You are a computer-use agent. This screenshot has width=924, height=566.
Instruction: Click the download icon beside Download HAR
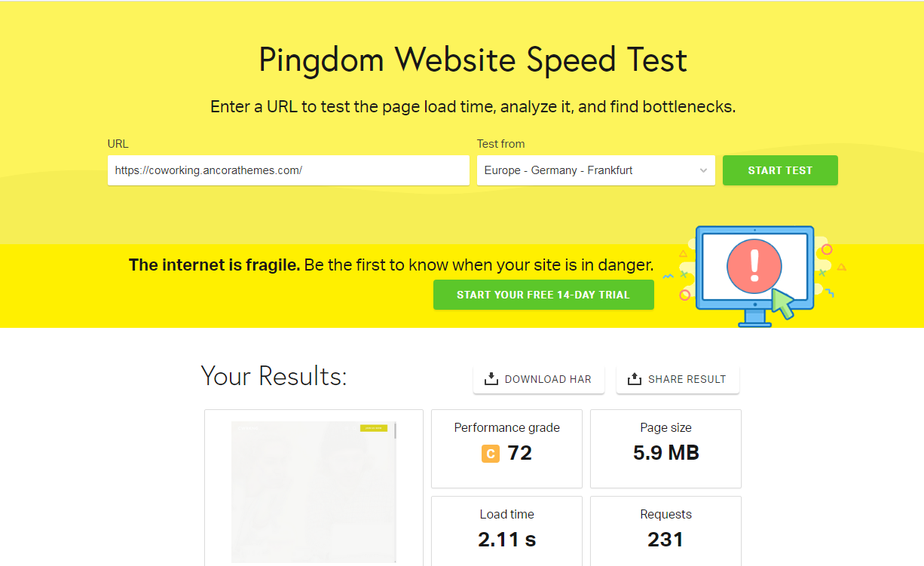click(491, 379)
